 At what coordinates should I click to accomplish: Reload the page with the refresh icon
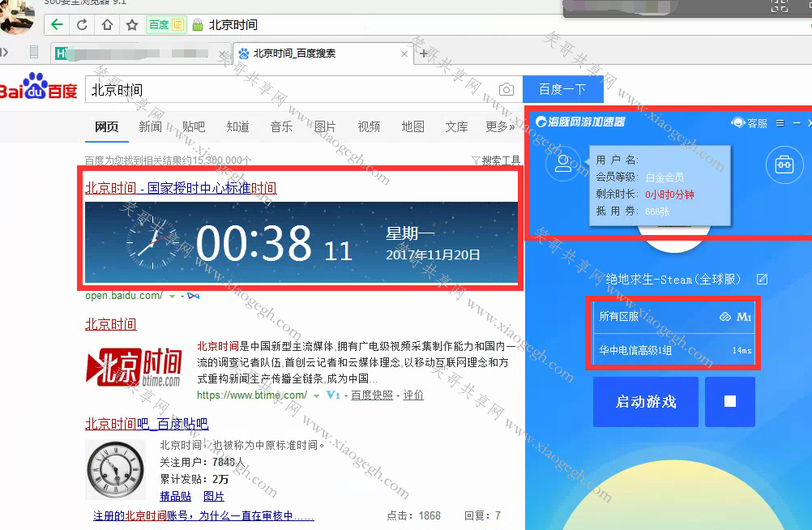pos(82,24)
